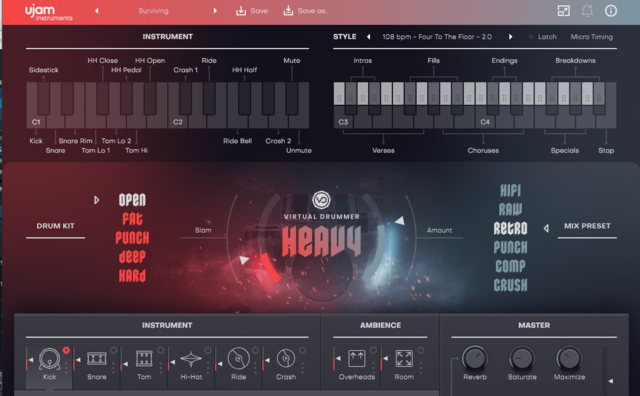The width and height of the screenshot is (640, 396).
Task: Select the Kick drum instrument icon
Action: click(x=49, y=359)
